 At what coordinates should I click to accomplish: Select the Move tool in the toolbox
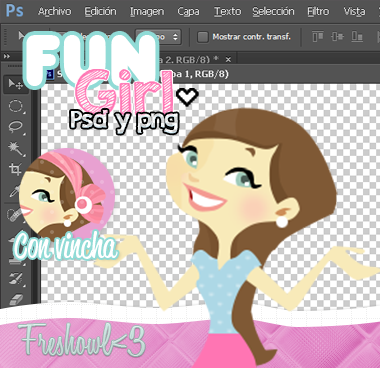15,84
